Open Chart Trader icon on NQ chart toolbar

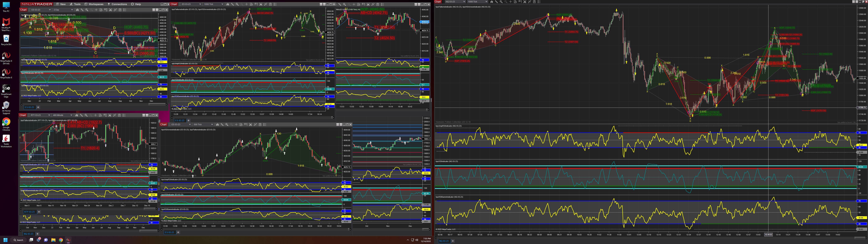click(520, 2)
